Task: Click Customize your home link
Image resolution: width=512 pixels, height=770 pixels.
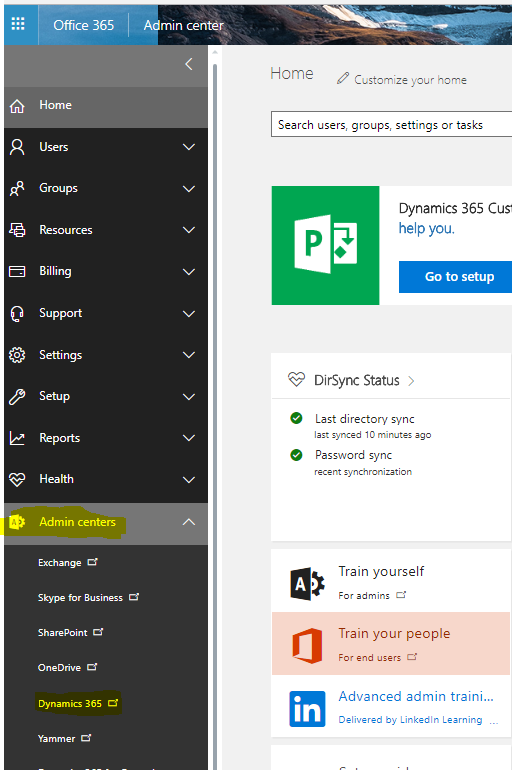Action: [x=410, y=80]
